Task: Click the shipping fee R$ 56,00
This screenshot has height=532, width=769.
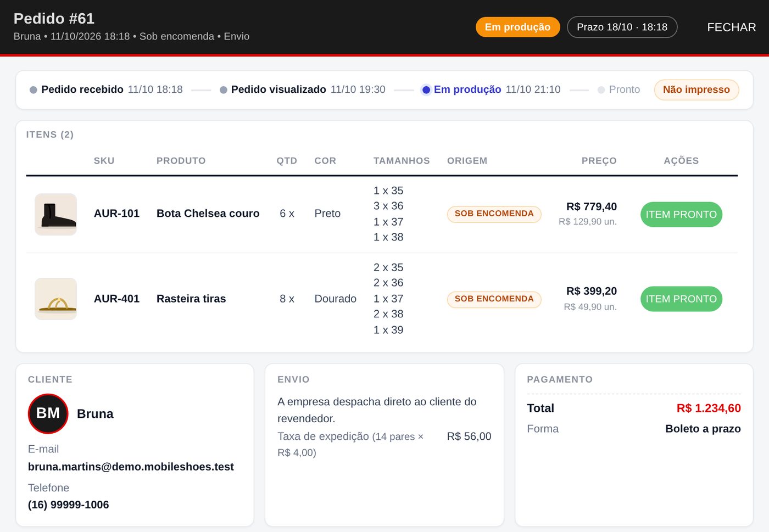Action: [469, 436]
